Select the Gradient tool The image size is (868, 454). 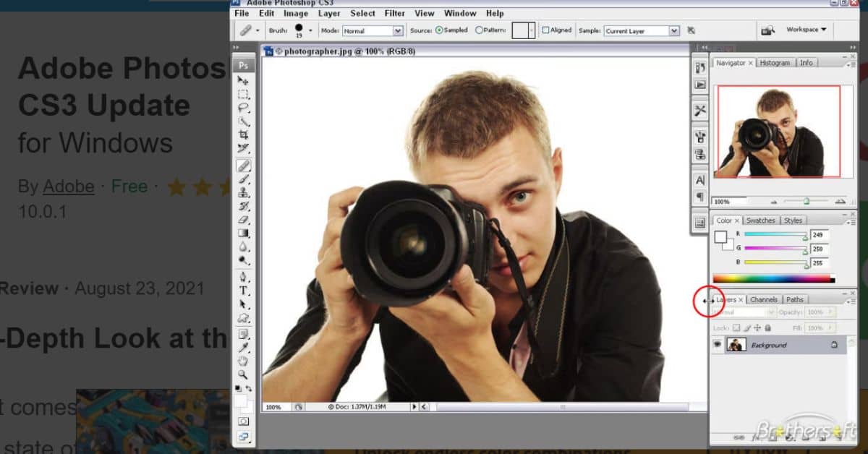click(244, 234)
